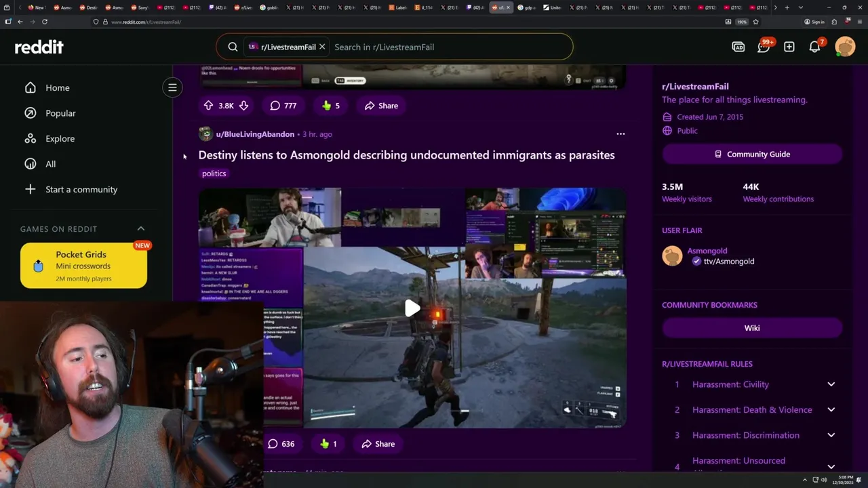The height and width of the screenshot is (488, 868).
Task: Open the Reddit logo home link
Action: [x=39, y=47]
